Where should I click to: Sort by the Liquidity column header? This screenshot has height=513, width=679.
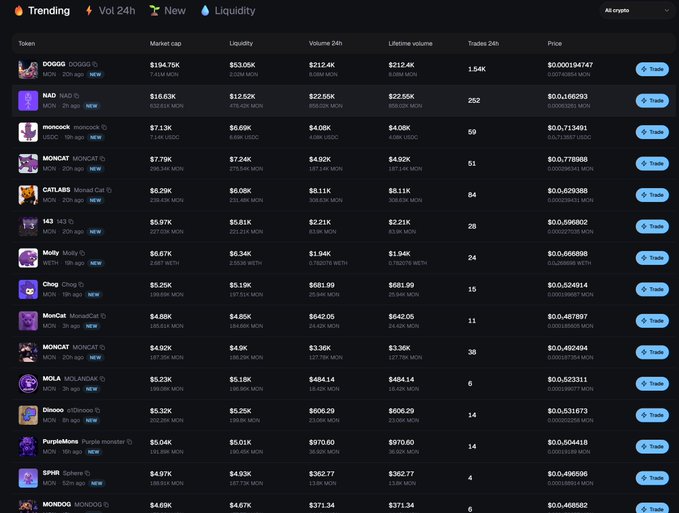[x=241, y=43]
